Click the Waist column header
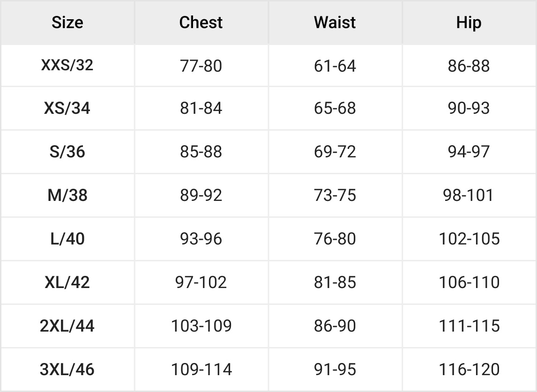This screenshot has width=537, height=392. 335,22
